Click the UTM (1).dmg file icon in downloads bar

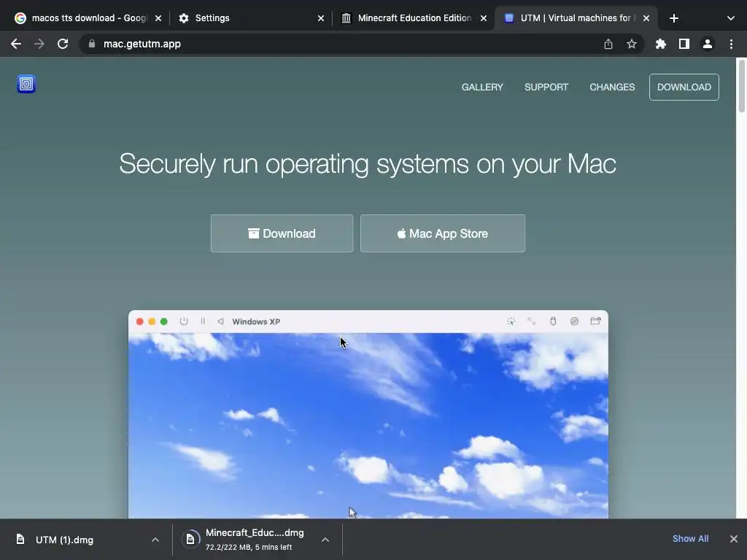tap(20, 539)
